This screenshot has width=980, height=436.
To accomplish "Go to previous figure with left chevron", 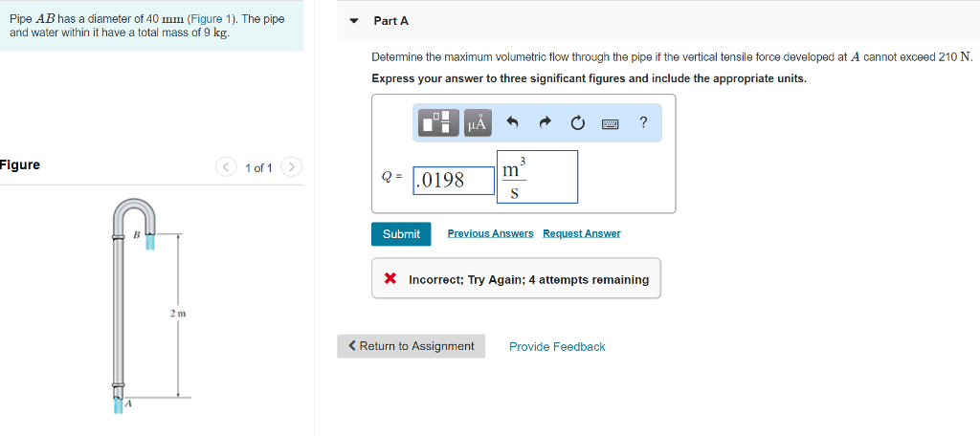I will pos(227,168).
